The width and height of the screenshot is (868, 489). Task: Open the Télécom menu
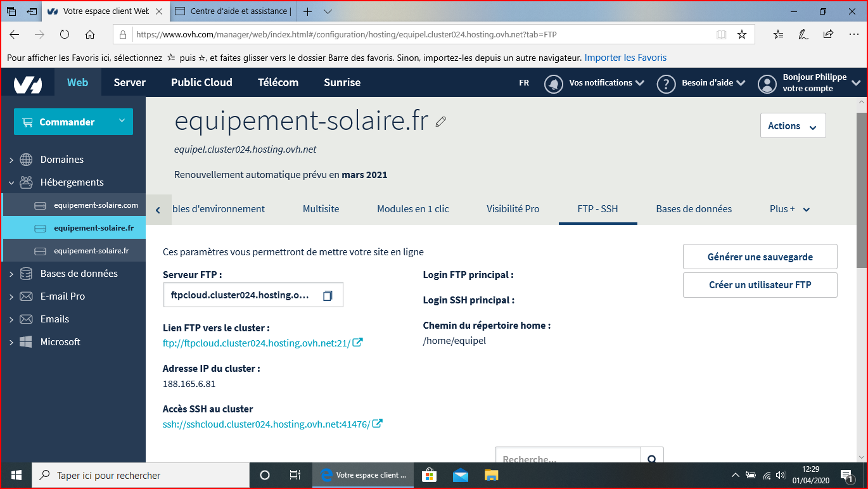coord(278,82)
